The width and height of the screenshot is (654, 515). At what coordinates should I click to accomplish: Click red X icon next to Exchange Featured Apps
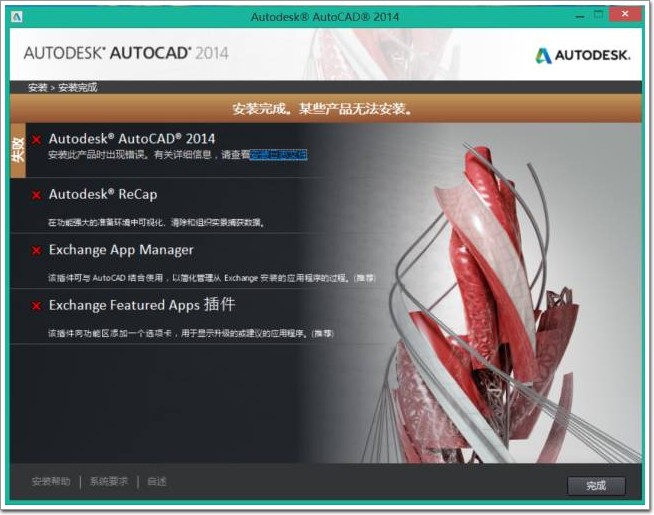37,306
